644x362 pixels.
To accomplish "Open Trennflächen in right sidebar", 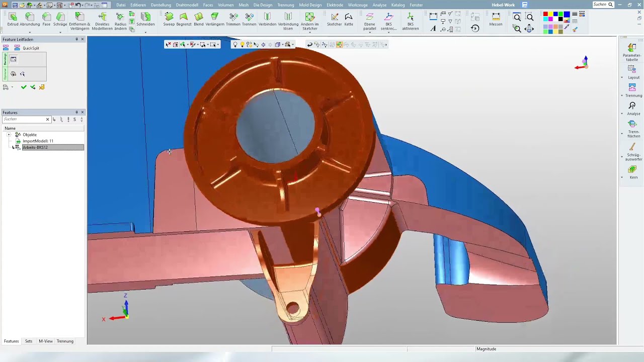I will [x=633, y=129].
